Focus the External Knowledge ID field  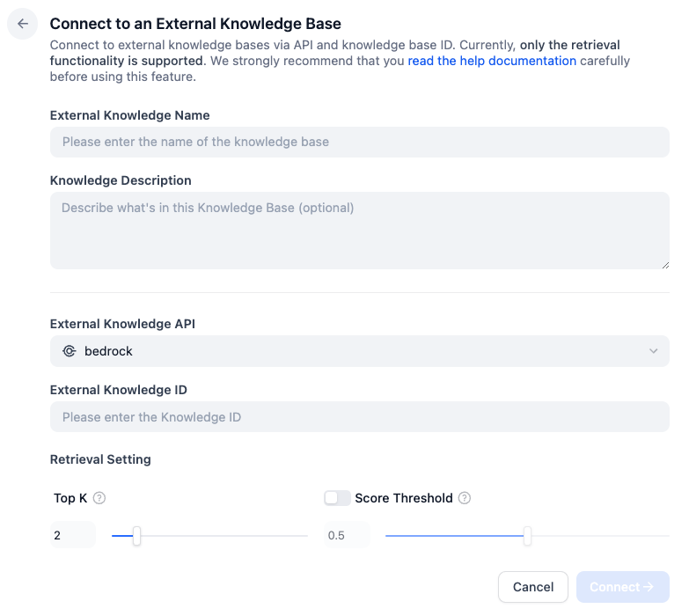(359, 417)
